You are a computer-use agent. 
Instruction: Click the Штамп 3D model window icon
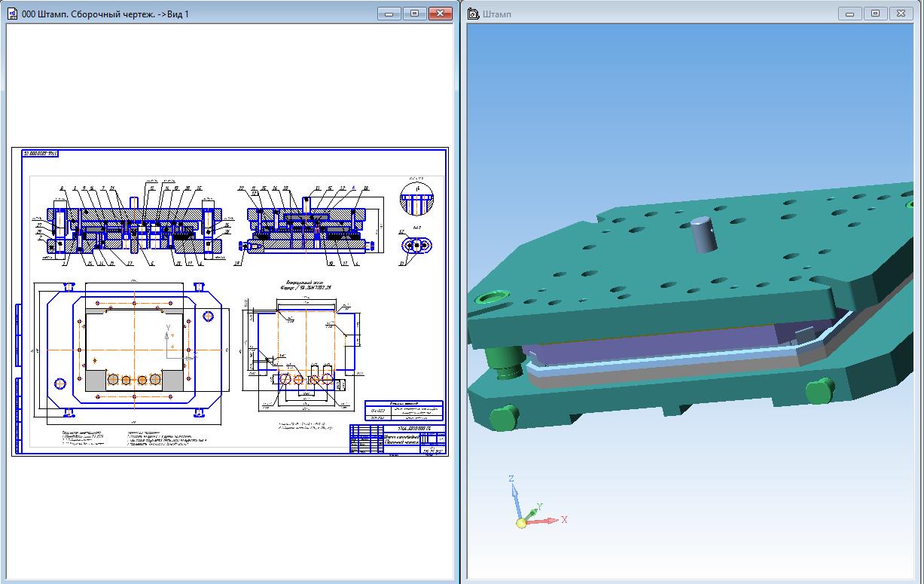click(x=474, y=14)
